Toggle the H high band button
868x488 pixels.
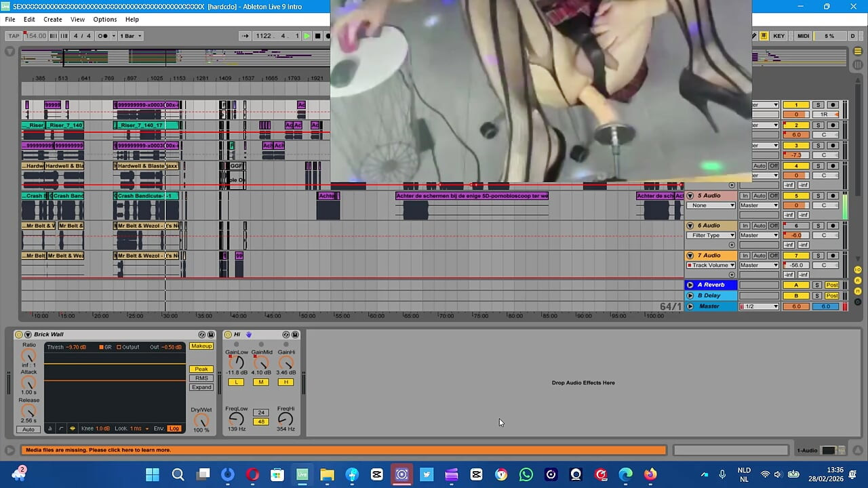click(x=285, y=382)
